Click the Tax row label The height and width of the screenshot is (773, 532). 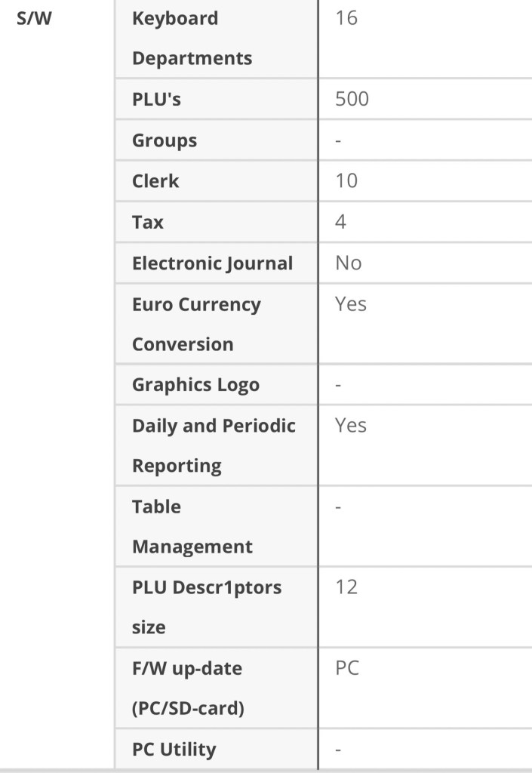[x=148, y=222]
